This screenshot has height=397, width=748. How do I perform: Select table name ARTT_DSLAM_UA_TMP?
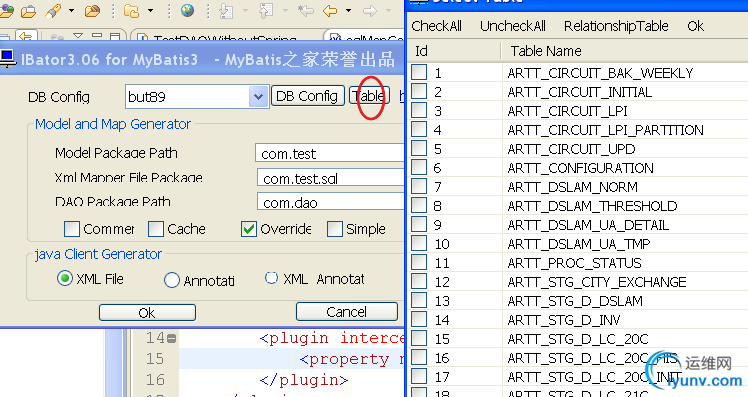point(579,244)
